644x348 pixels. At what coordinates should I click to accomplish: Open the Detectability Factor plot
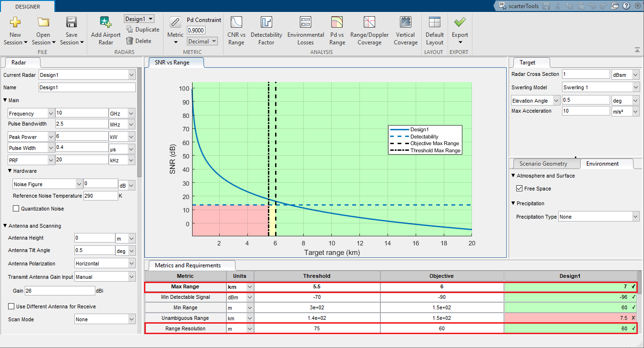[266, 22]
